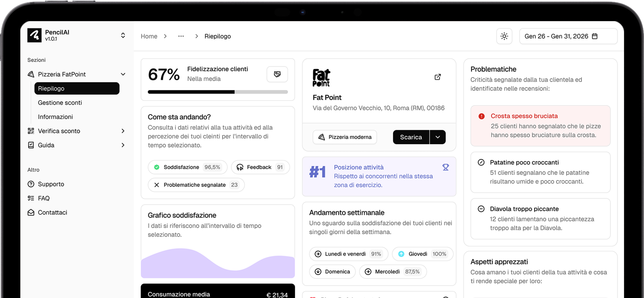Expand the Guida chevron

pyautogui.click(x=123, y=145)
